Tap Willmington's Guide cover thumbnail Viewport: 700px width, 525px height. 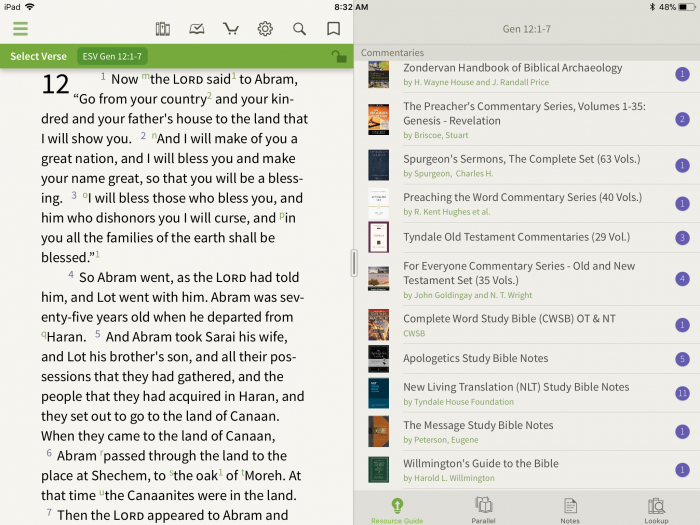(378, 470)
